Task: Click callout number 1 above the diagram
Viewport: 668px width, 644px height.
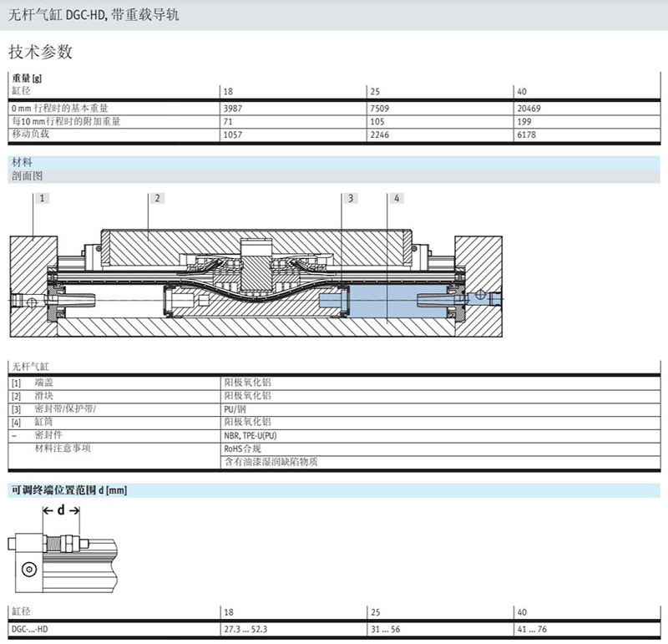Action: click(x=42, y=198)
